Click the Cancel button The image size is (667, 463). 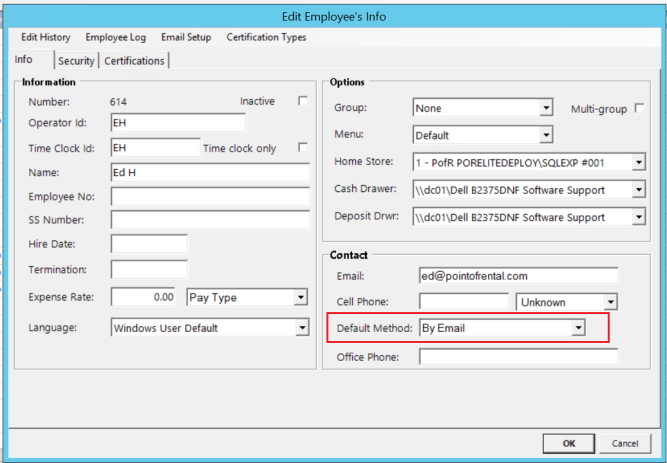click(x=624, y=443)
